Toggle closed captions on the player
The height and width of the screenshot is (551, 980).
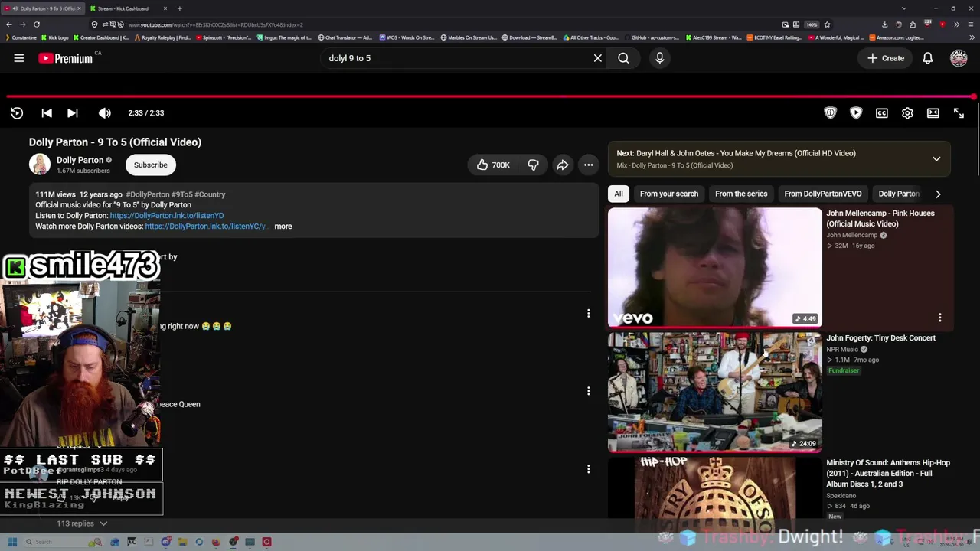(x=882, y=113)
